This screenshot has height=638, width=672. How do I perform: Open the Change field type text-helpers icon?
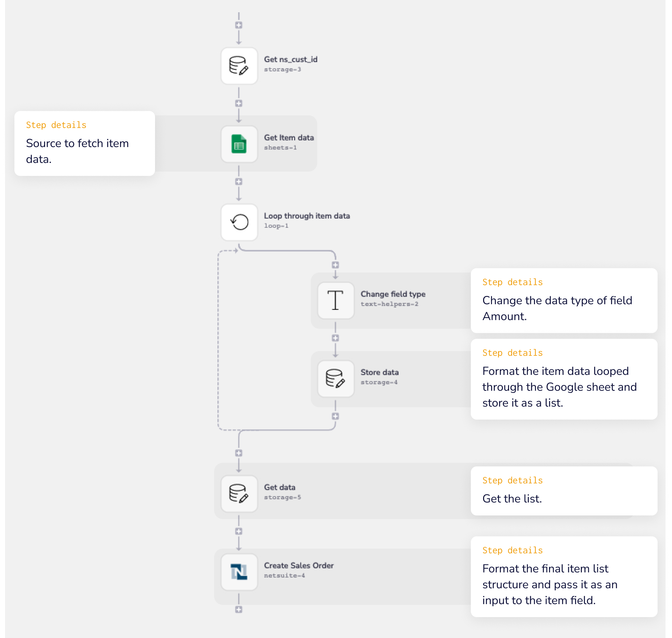tap(336, 301)
